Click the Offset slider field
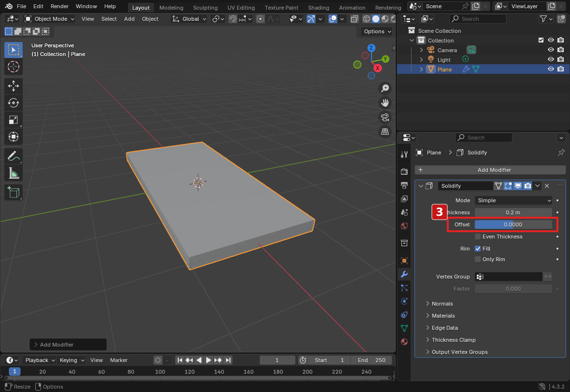570x392 pixels. [x=513, y=224]
